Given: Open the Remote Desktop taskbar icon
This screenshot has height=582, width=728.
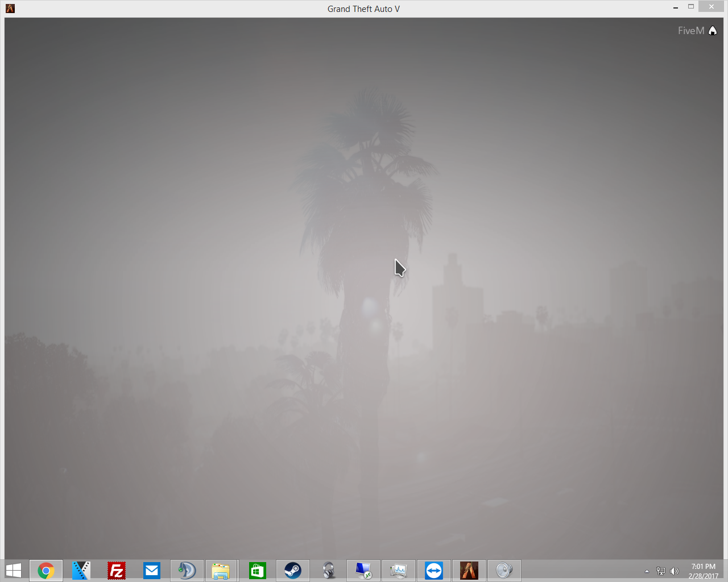Looking at the screenshot, I should click(x=363, y=570).
